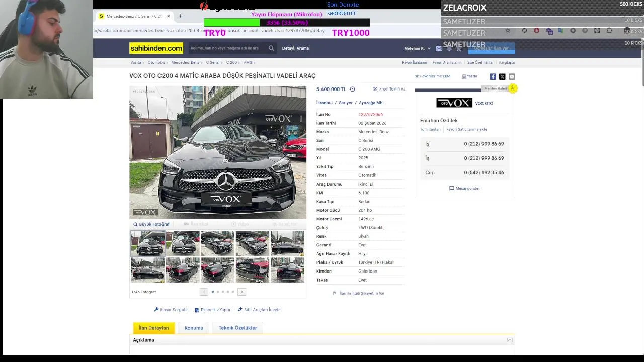Report listing via İlan ile İlgili Şikayetim Var

(359, 293)
